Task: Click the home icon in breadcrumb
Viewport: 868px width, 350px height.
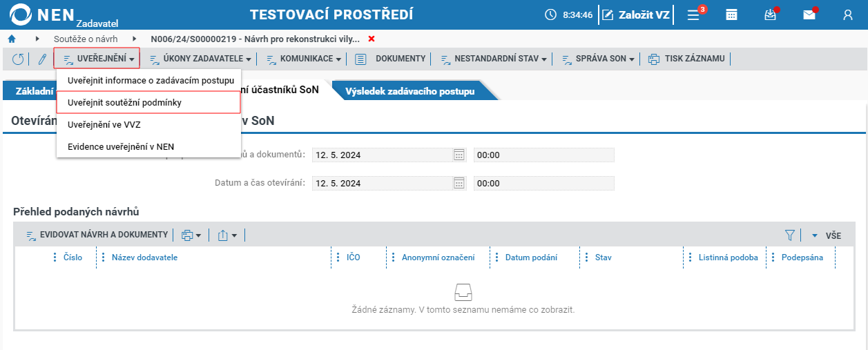Action: 11,39
